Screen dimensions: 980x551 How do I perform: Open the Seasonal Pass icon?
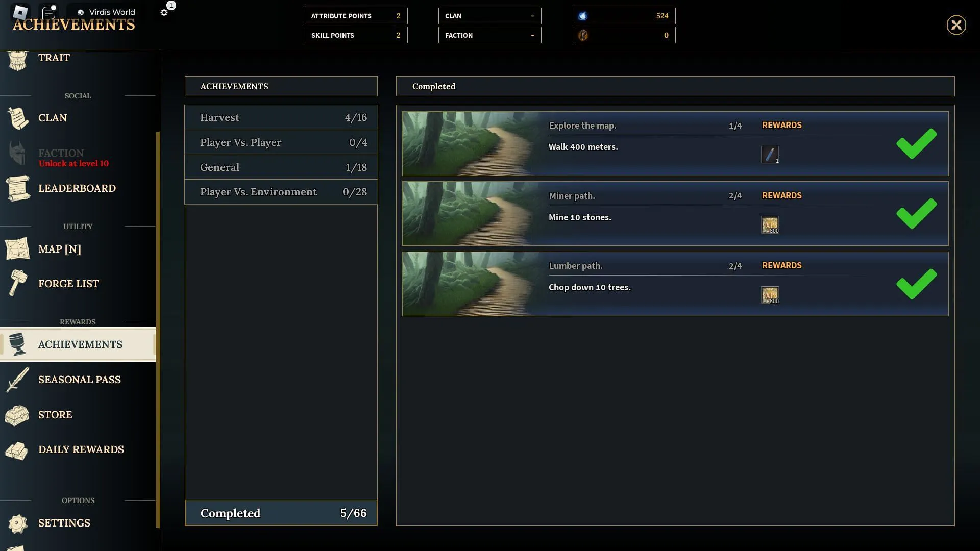[17, 379]
